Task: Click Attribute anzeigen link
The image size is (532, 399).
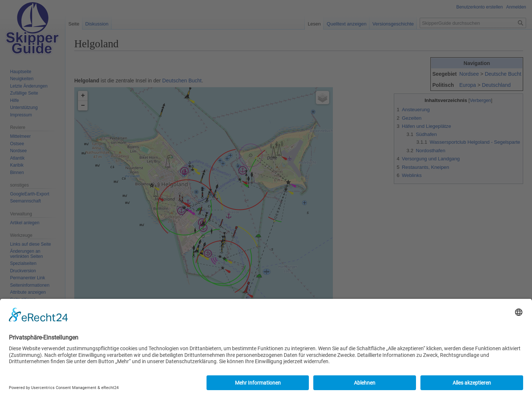Action: point(28,292)
